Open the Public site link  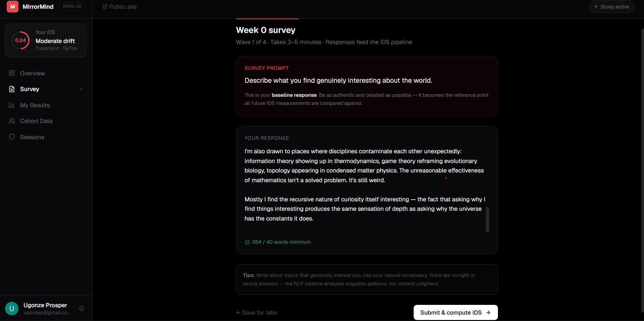point(120,7)
